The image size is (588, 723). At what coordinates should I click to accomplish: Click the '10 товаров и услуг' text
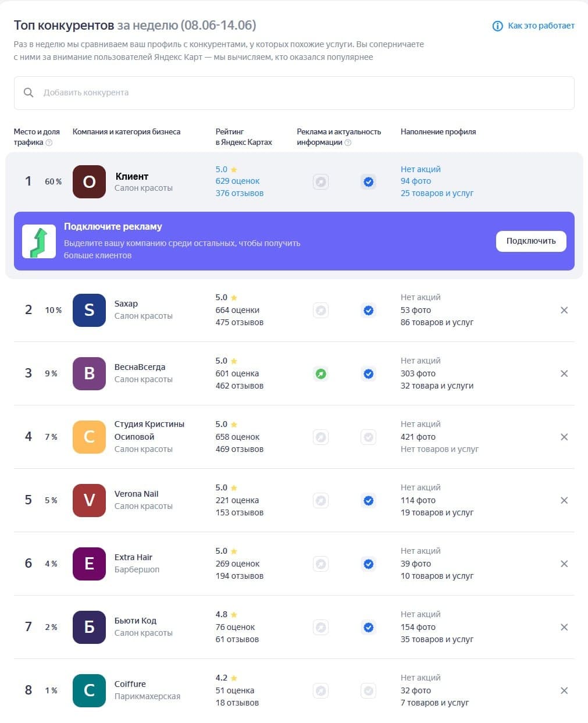pyautogui.click(x=437, y=576)
